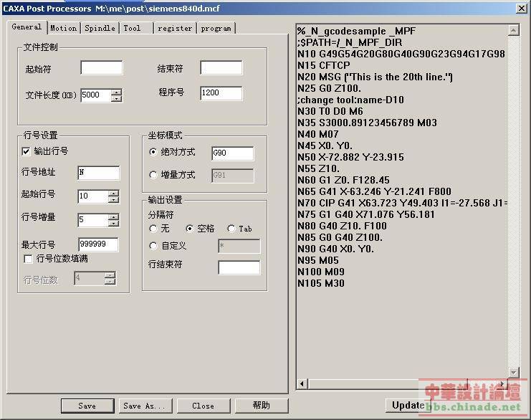Decrease 起始行号 with the down arrow
Screen dimensions: 531x420
[x=113, y=200]
